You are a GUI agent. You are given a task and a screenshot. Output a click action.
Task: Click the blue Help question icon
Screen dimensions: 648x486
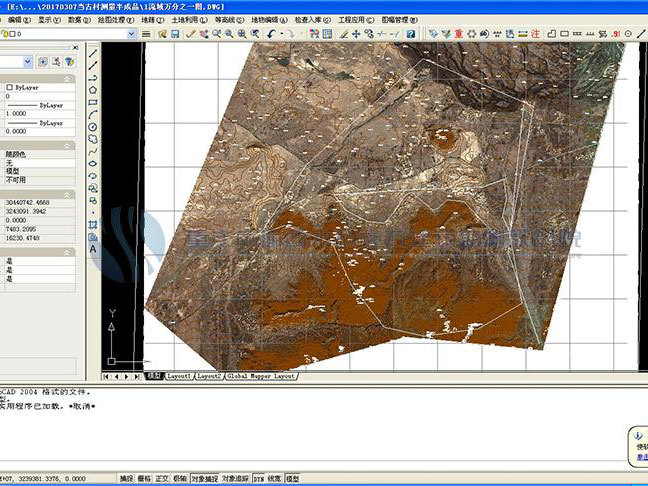tap(410, 34)
